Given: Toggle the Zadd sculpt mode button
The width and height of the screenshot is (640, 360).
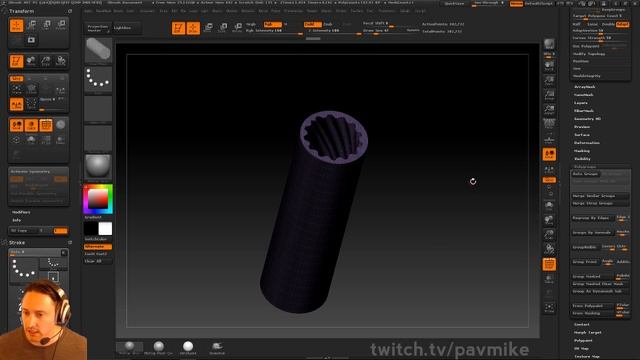Looking at the screenshot, I should pyautogui.click(x=312, y=24).
